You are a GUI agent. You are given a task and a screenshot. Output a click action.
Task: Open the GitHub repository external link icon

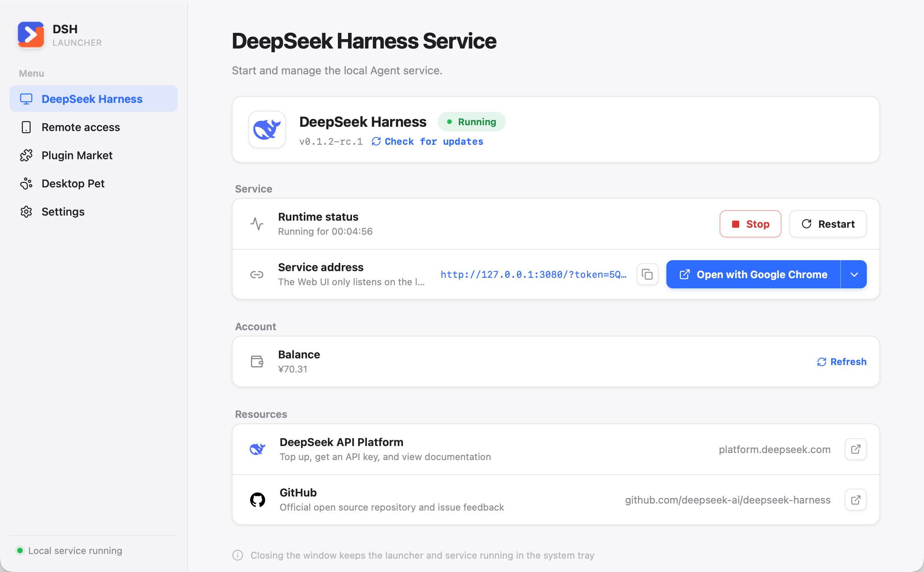pos(856,500)
